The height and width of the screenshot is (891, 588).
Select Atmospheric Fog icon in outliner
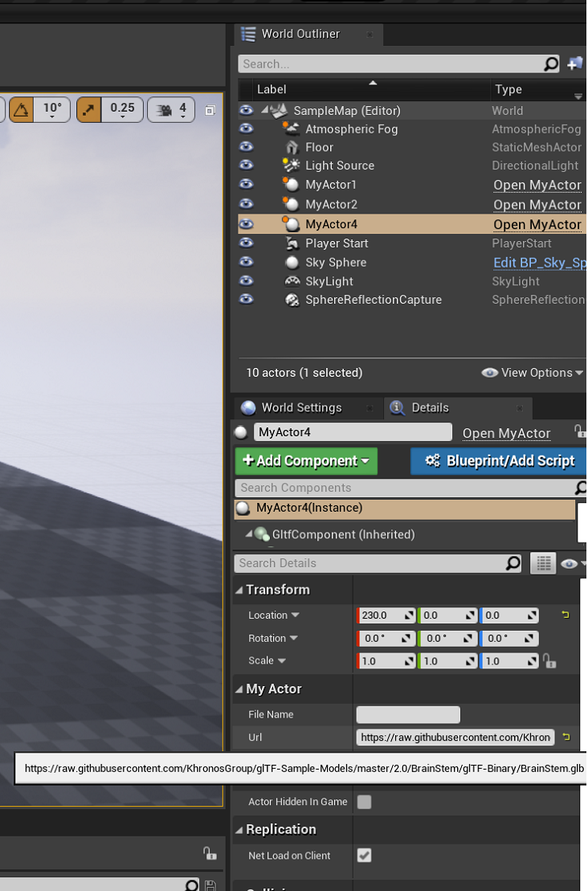point(292,129)
